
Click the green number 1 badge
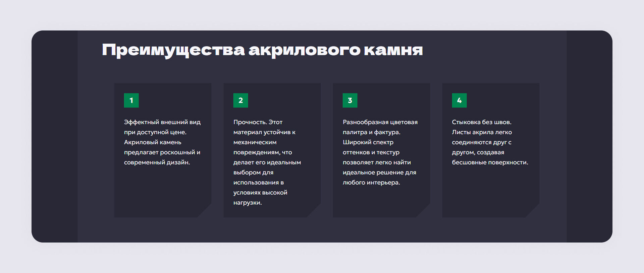pos(131,100)
